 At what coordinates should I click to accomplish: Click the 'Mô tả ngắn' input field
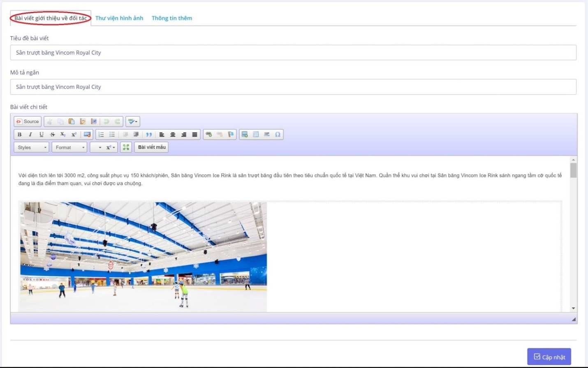[293, 87]
